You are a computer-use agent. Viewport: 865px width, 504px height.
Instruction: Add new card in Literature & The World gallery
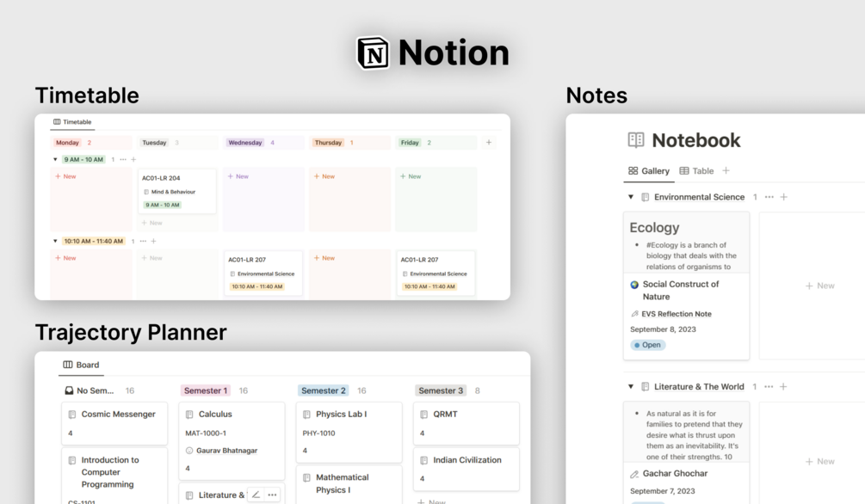pos(819,462)
